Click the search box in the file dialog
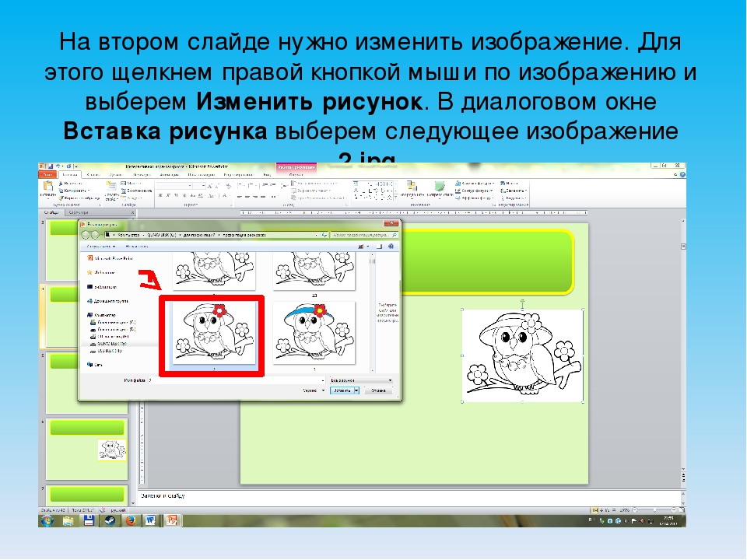 point(364,235)
